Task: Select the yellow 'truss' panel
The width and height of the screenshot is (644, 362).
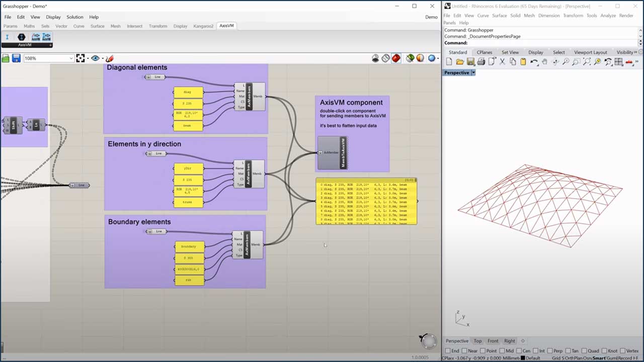Action: pyautogui.click(x=188, y=202)
